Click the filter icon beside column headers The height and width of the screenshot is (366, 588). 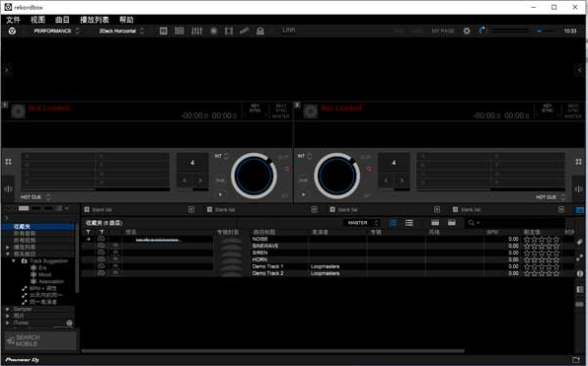click(88, 233)
